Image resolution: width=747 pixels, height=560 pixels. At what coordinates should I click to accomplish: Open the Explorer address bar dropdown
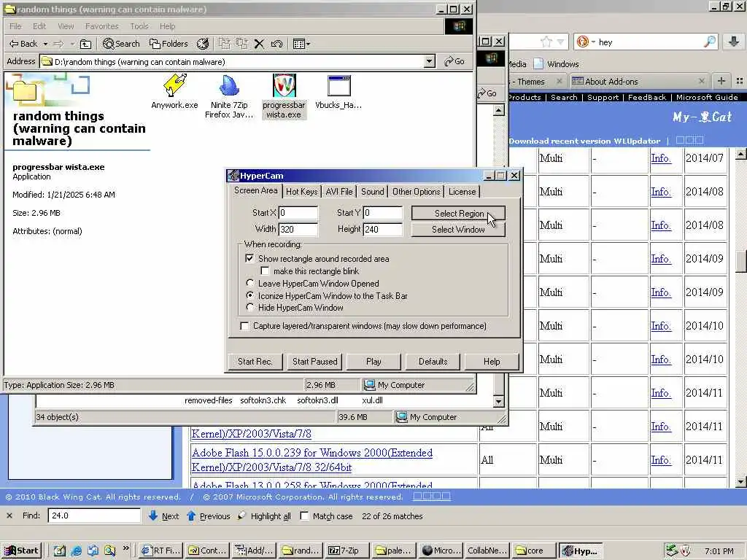[429, 61]
